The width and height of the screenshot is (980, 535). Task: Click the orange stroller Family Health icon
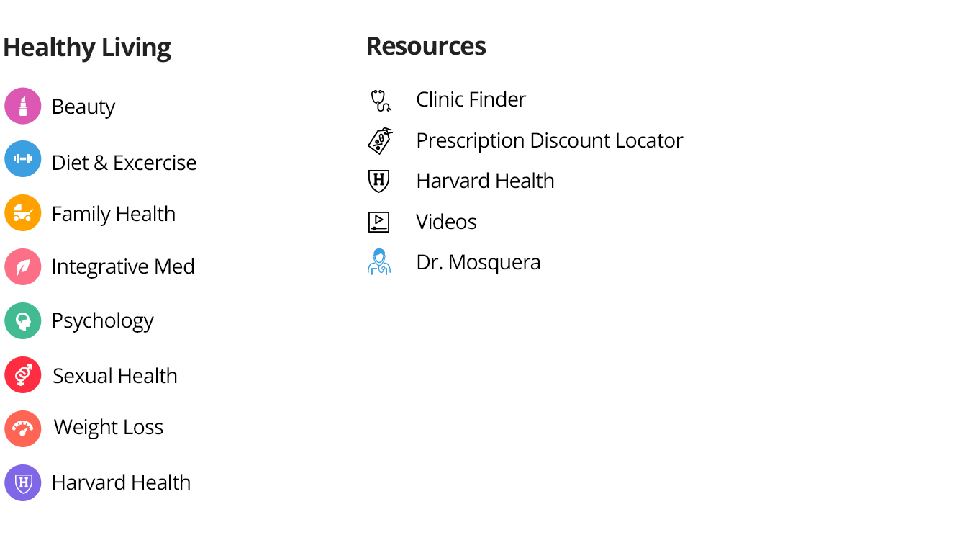tap(23, 213)
